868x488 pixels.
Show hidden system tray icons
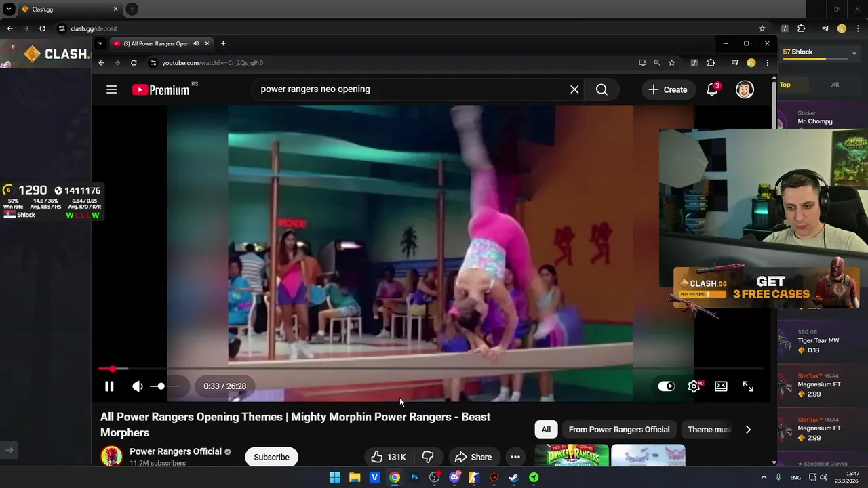point(764,478)
